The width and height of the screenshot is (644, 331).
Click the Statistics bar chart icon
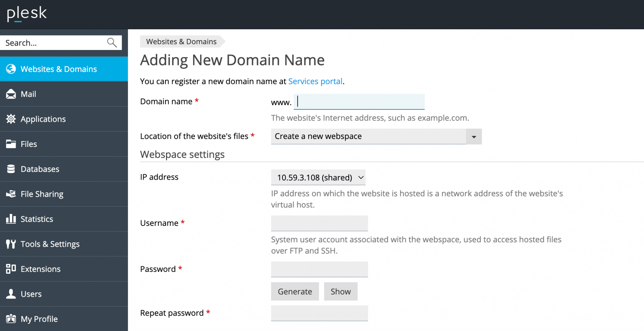point(11,219)
